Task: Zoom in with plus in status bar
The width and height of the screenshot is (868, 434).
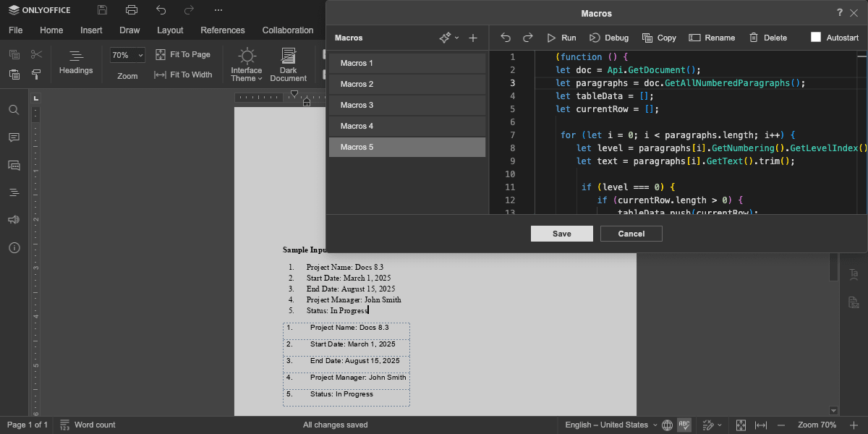Action: [853, 425]
